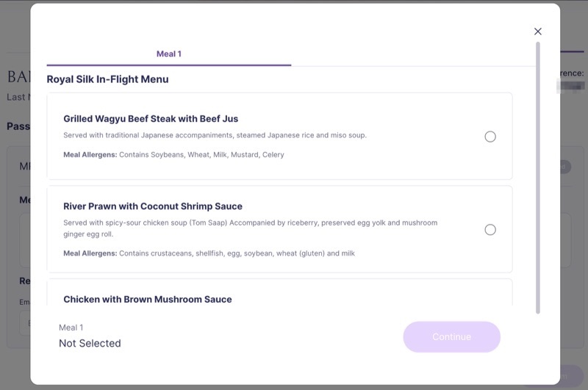Close the meal selection dialog
Image resolution: width=588 pixels, height=390 pixels.
point(538,32)
